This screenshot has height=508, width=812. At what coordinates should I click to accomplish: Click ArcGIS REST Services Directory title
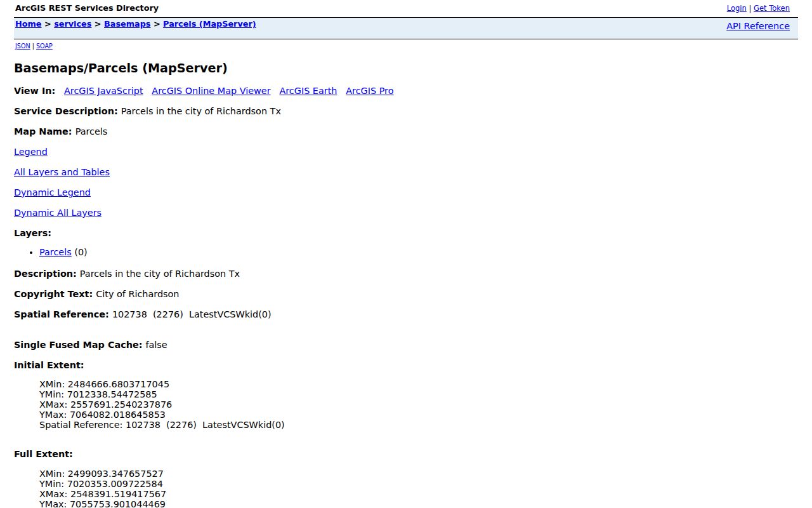click(87, 8)
